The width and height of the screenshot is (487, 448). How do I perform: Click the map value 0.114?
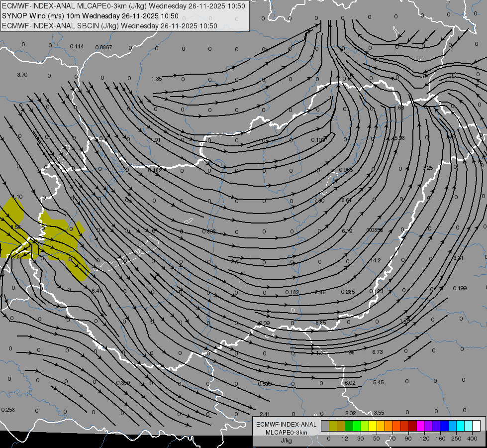click(77, 46)
